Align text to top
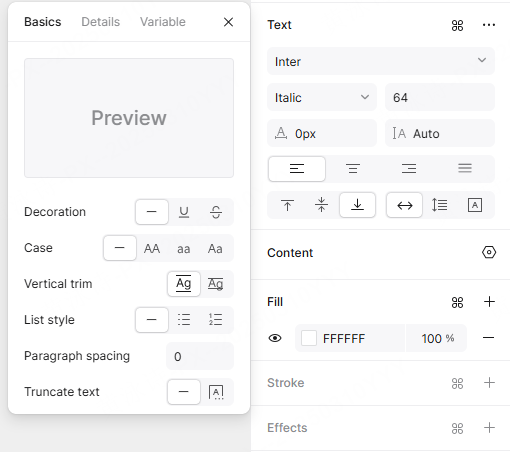Screen dimensions: 510x452 click(x=287, y=205)
